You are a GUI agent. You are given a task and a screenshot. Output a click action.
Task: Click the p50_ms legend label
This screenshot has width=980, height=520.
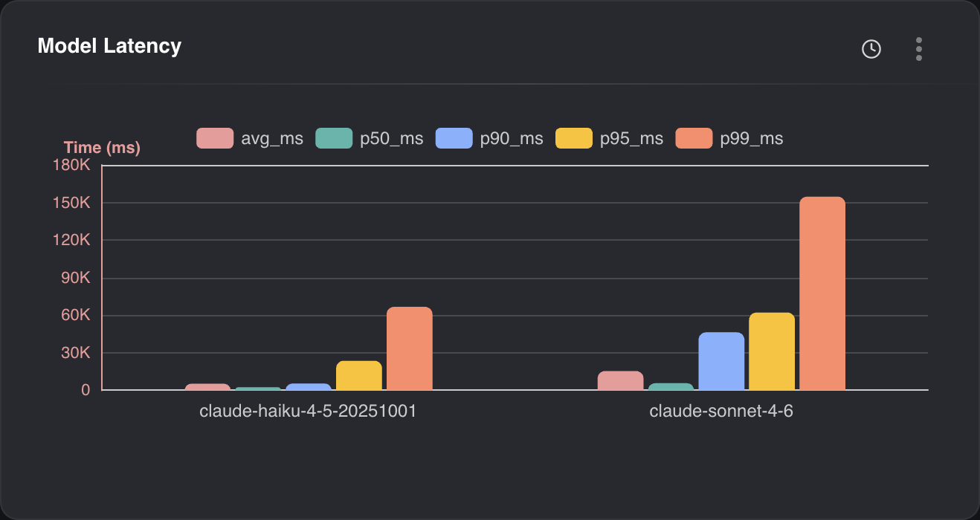pos(392,139)
